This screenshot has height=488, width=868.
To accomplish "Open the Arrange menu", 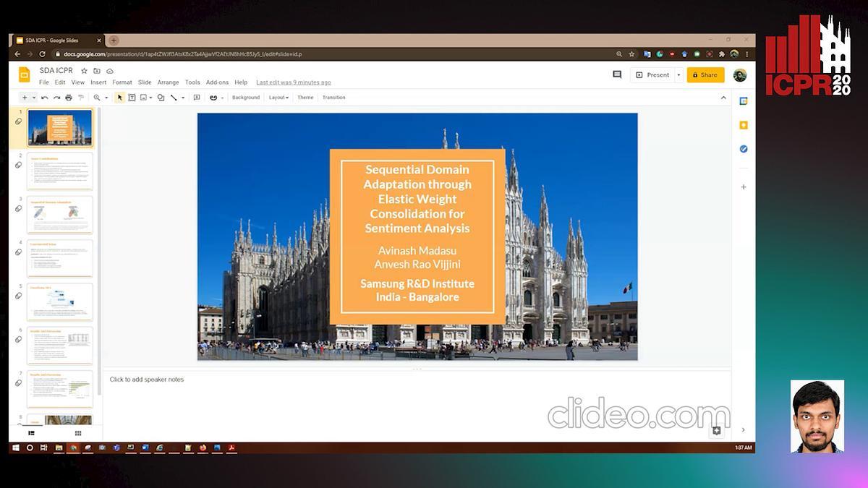I will [x=169, y=82].
